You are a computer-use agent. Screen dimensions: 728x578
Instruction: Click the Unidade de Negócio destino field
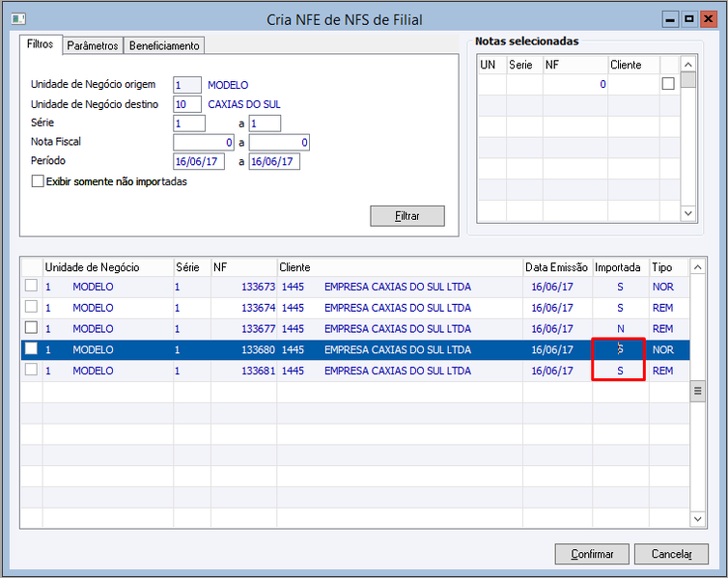187,104
